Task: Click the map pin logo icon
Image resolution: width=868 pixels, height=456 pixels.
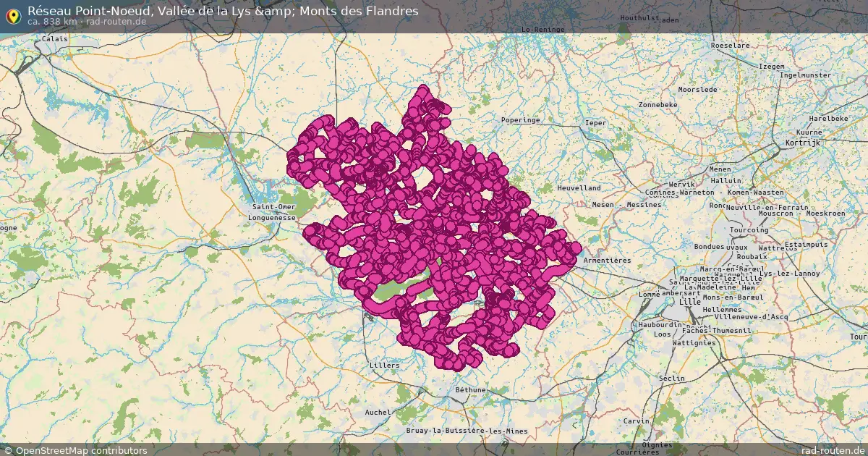Action: (x=12, y=14)
